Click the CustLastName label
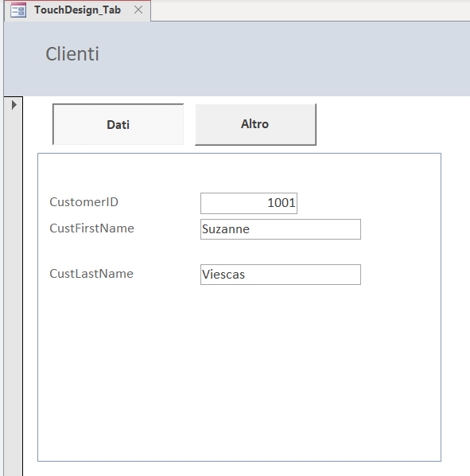The width and height of the screenshot is (470, 476). tap(91, 274)
